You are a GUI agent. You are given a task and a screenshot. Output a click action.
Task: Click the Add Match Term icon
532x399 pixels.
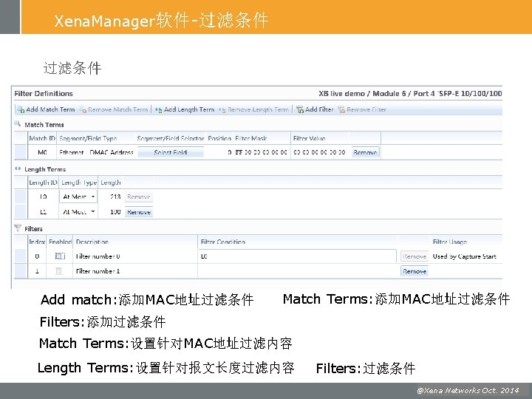21,109
